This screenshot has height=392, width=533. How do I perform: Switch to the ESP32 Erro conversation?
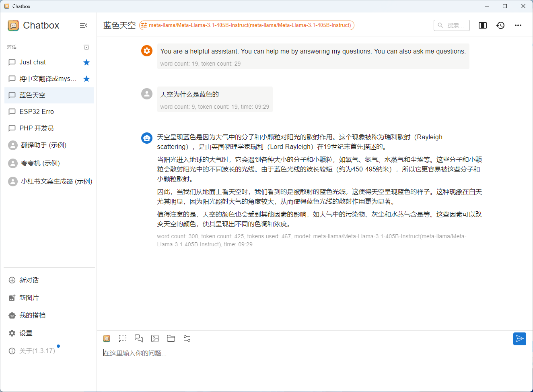point(36,111)
